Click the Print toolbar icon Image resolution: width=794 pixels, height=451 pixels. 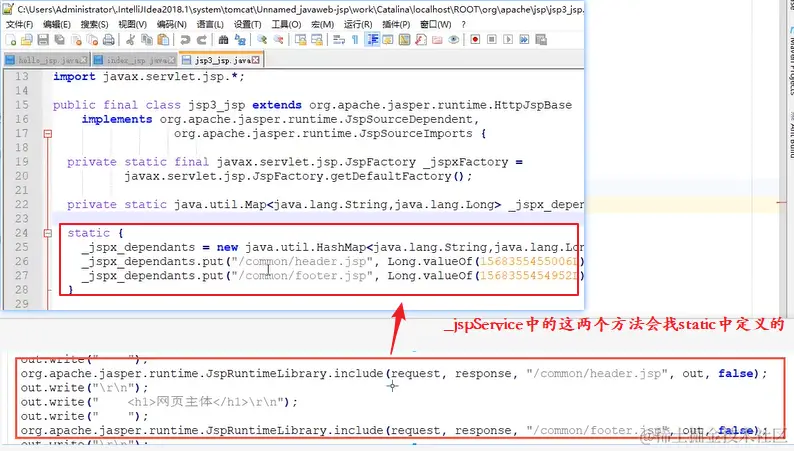pos(108,39)
